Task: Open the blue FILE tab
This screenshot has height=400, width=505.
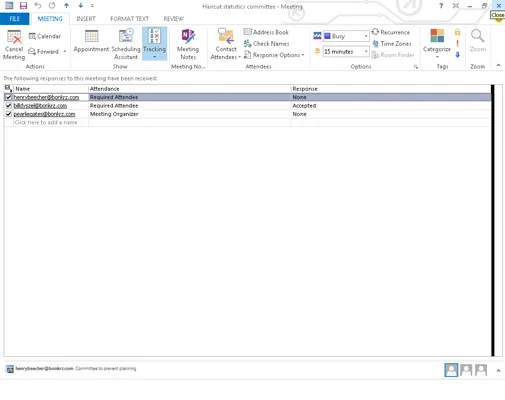Action: tap(14, 19)
